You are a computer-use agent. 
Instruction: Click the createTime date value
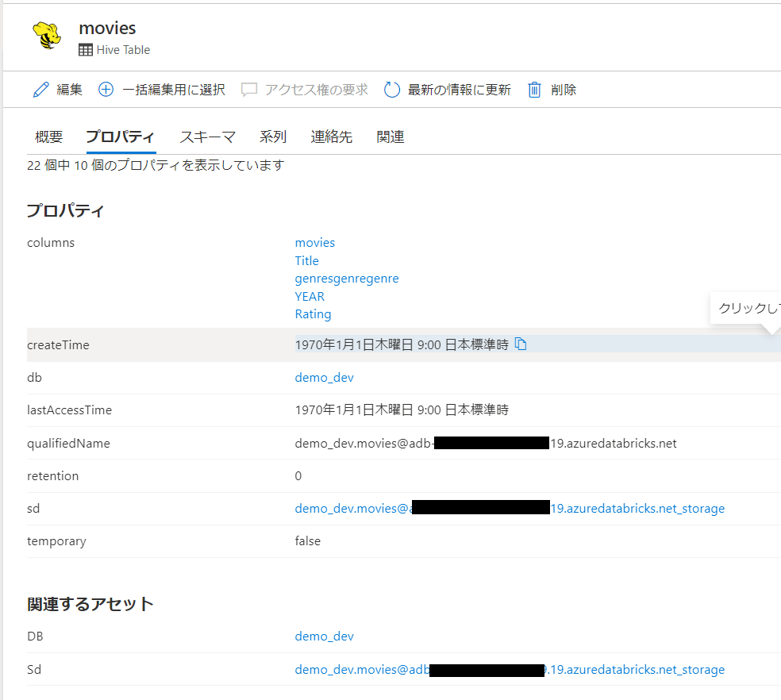(402, 344)
